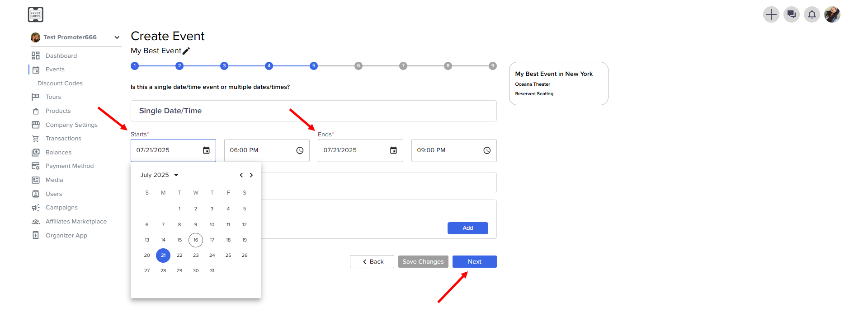Go to previous month in calendar
The height and width of the screenshot is (316, 868).
click(241, 175)
